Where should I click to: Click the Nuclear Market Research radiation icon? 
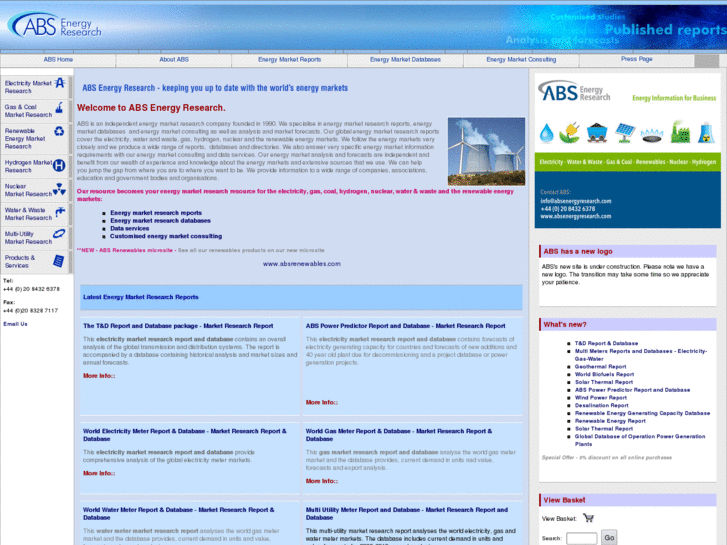(x=59, y=189)
